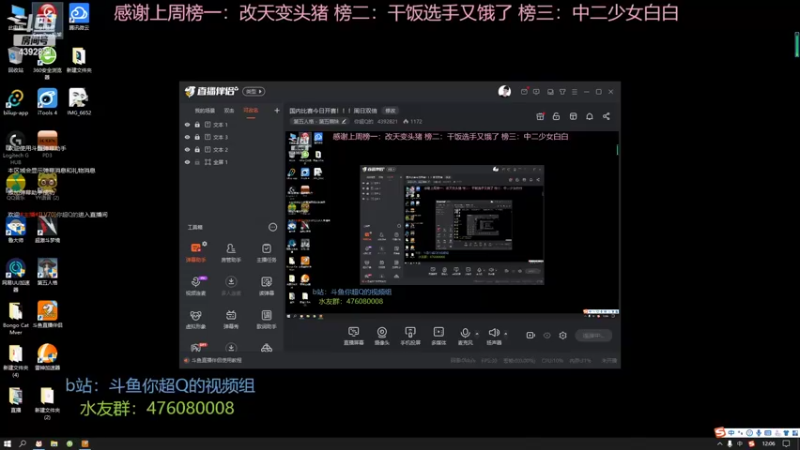This screenshot has height=450, width=800.
Task: Click the 修改 edit title button
Action: click(x=390, y=111)
